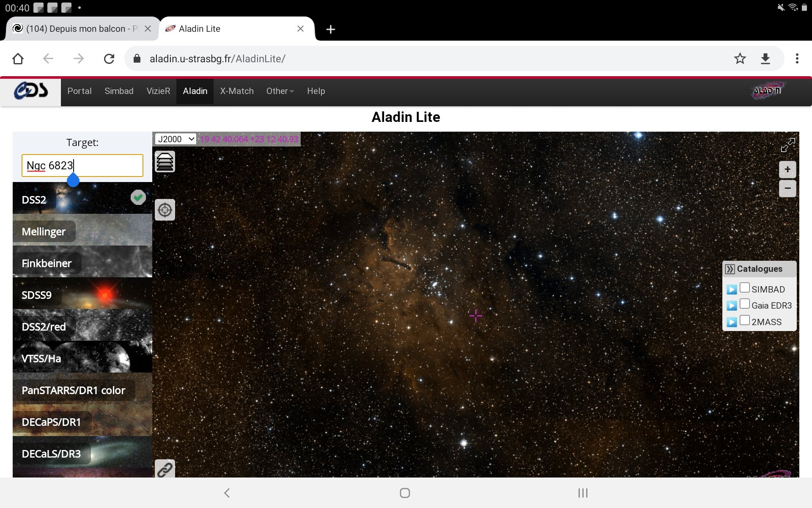Open the layers stack icon
This screenshot has width=812, height=508.
(x=165, y=162)
